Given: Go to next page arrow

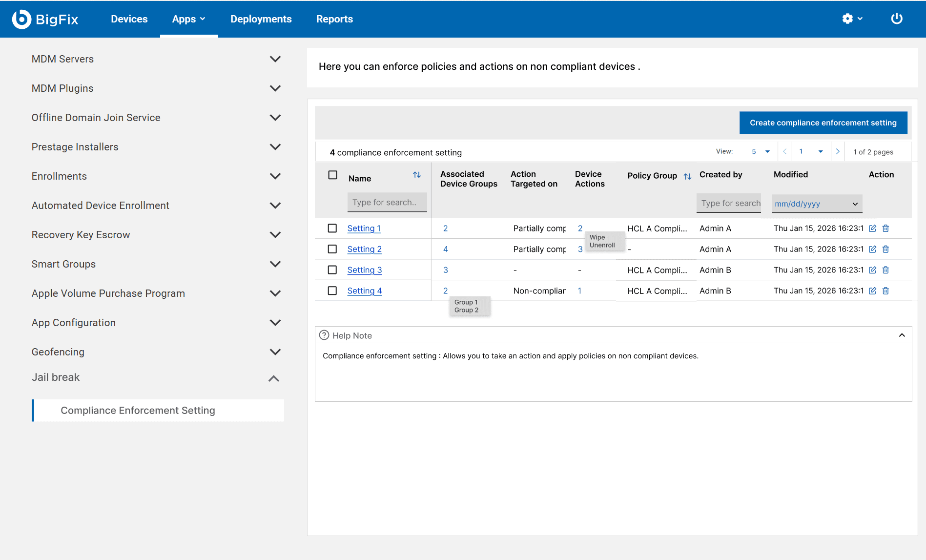Looking at the screenshot, I should click(838, 152).
